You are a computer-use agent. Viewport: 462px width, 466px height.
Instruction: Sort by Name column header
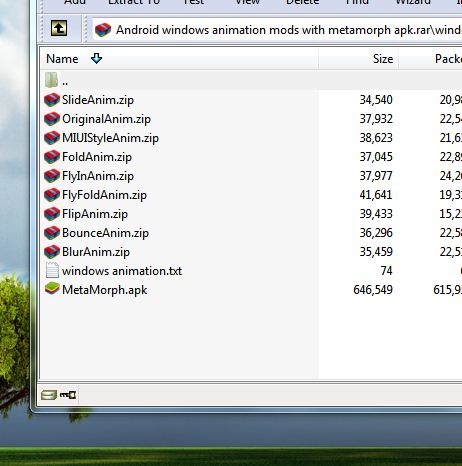179,59
